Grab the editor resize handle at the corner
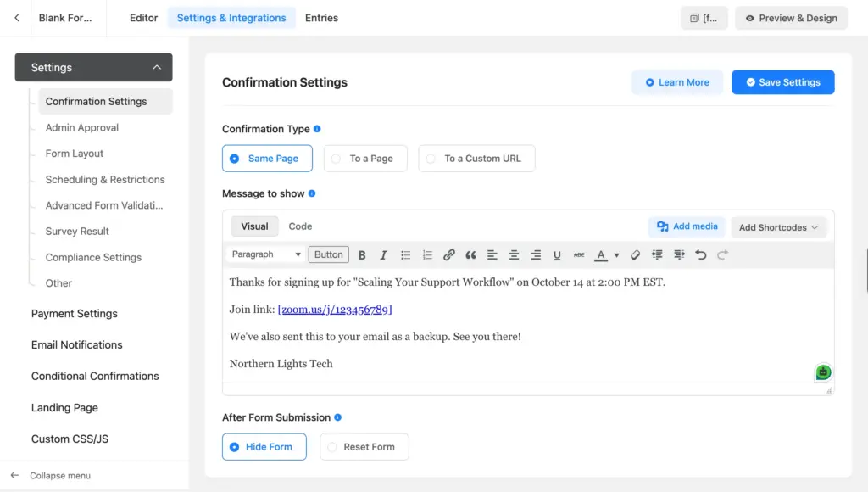Image resolution: width=868 pixels, height=492 pixels. coord(829,390)
